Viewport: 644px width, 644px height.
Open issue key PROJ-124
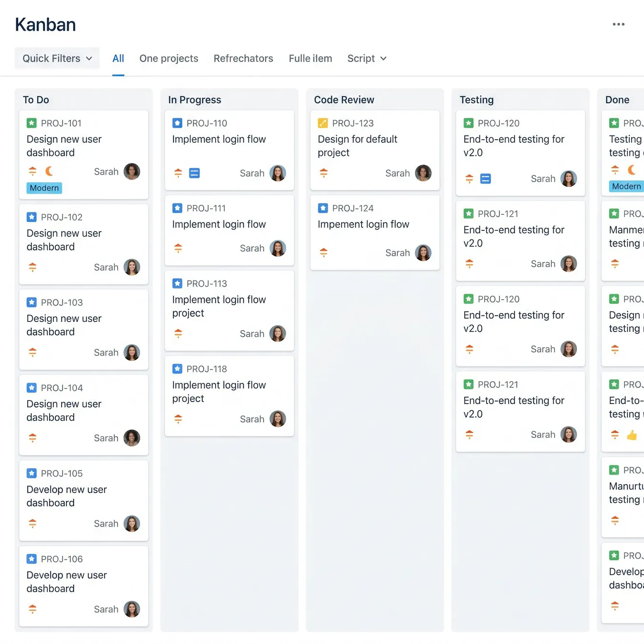[353, 208]
